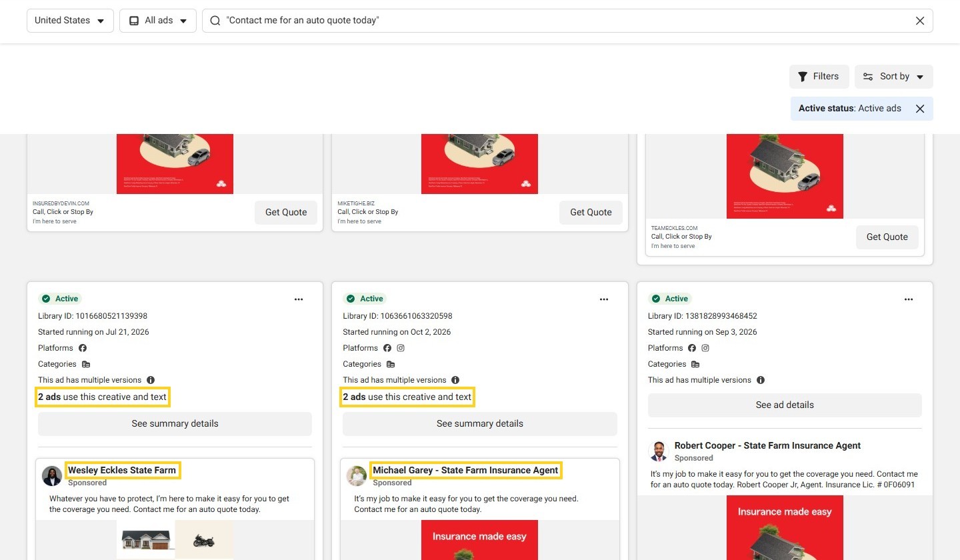
Task: Open options menu for Library ID 1016680521139398
Action: coord(299,299)
